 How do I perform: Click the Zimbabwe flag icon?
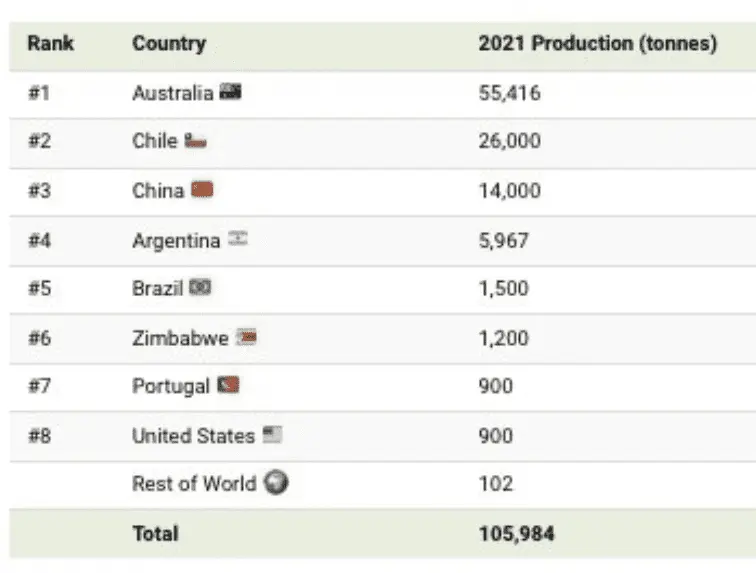(x=247, y=337)
